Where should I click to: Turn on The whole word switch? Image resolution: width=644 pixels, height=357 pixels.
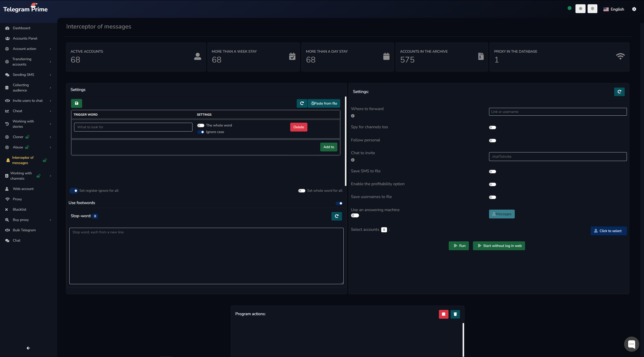pyautogui.click(x=201, y=125)
